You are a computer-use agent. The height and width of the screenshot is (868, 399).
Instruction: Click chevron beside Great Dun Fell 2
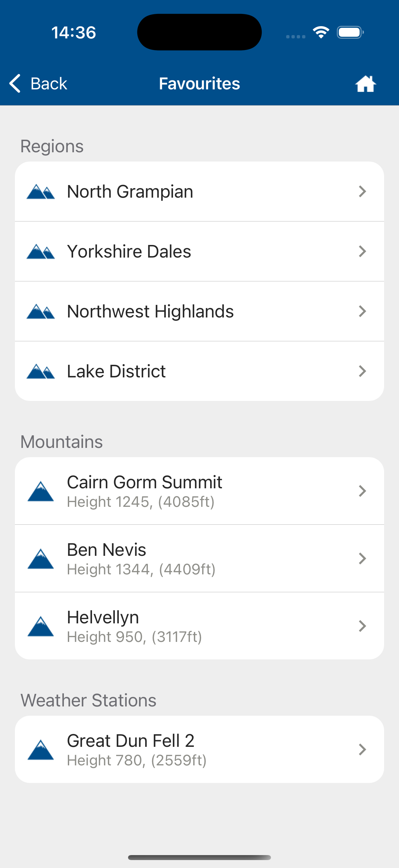click(362, 750)
